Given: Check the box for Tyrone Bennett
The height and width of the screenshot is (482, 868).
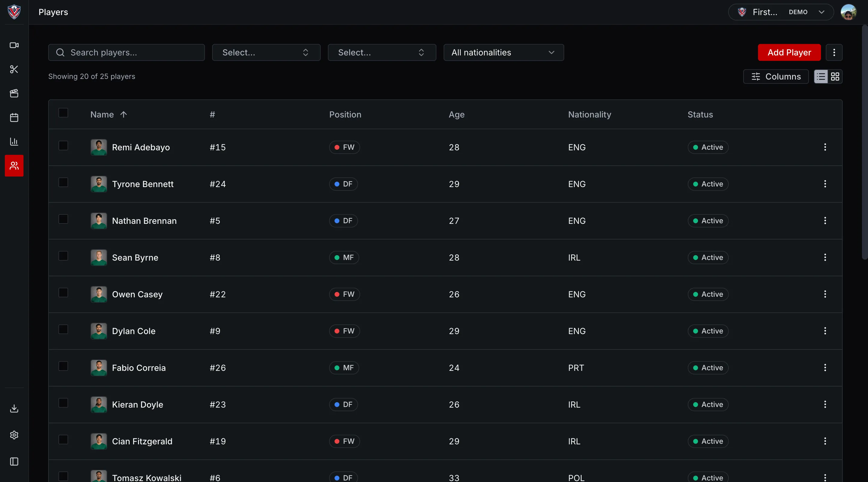Looking at the screenshot, I should [x=63, y=183].
